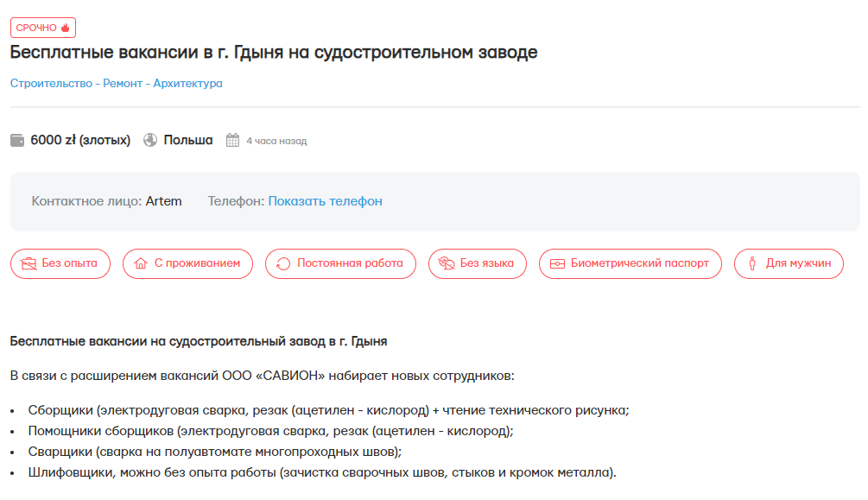Click the house icon in the С проживанием tag
This screenshot has height=500, width=868.
click(x=141, y=263)
